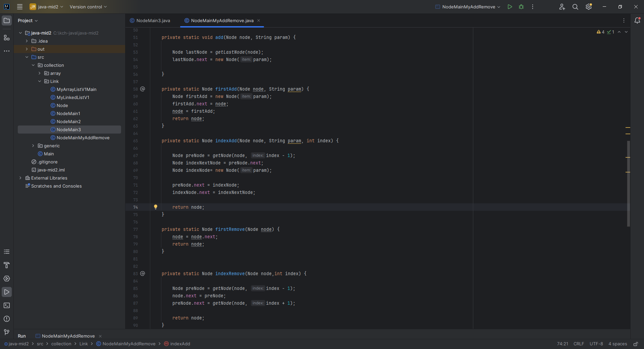Open the Problems tool window icon

click(x=7, y=319)
